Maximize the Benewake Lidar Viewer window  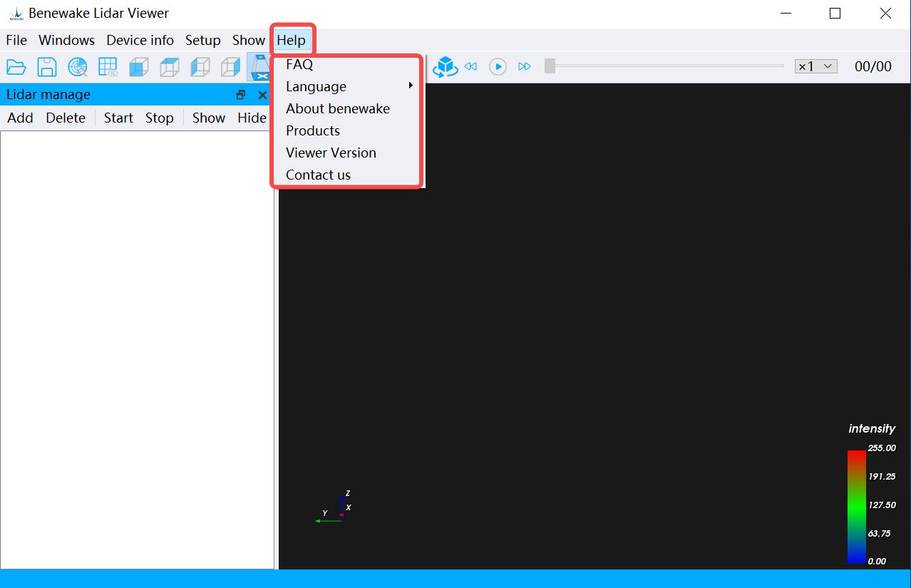(835, 14)
